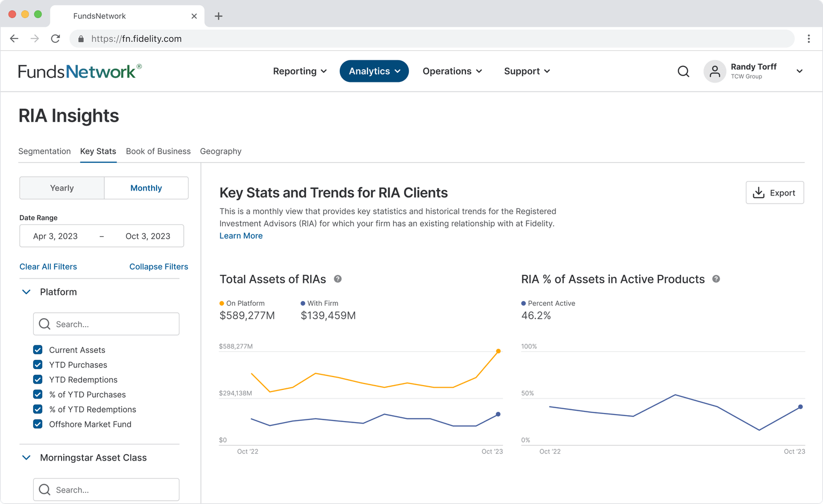Click the Apr 3, 2023 start date

pyautogui.click(x=55, y=236)
